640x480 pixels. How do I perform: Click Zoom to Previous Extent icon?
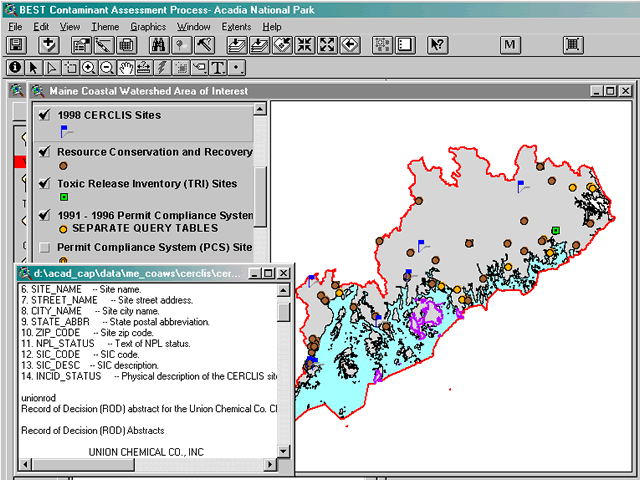(350, 45)
